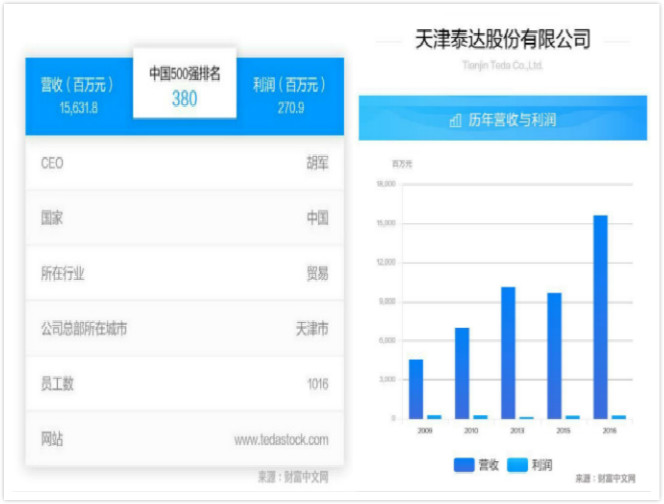The height and width of the screenshot is (504, 664).
Task: Click the 员工数 row showing 1016
Action: [x=185, y=384]
